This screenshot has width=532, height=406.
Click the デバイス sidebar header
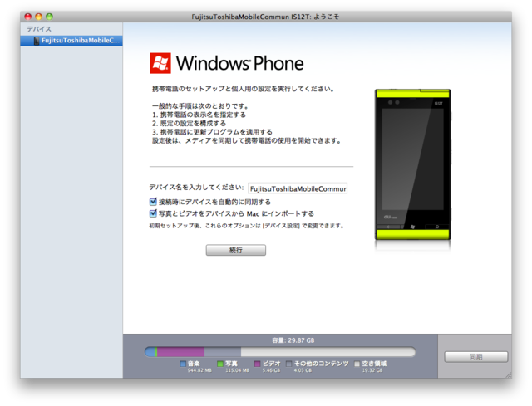(39, 29)
